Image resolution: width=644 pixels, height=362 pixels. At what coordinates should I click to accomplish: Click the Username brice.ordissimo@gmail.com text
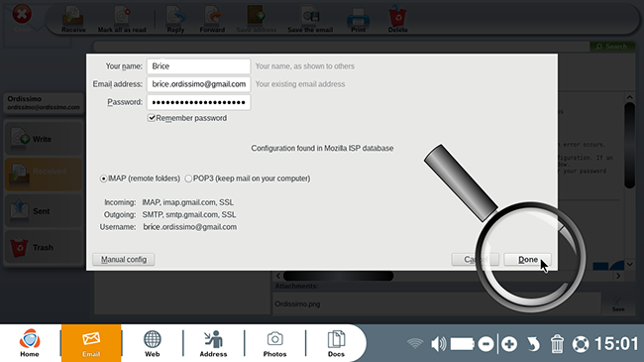(190, 227)
